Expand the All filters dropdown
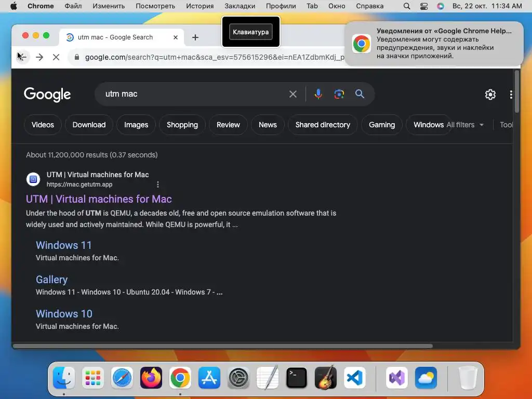 465,125
